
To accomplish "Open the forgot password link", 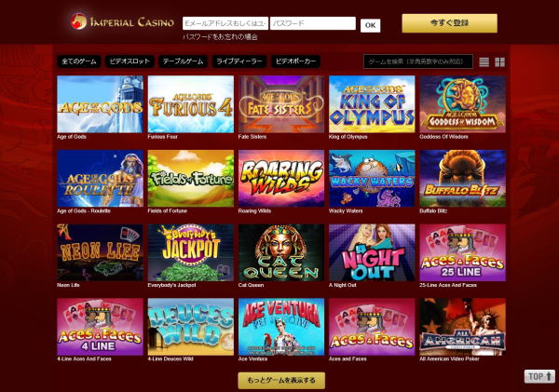I will coord(220,37).
